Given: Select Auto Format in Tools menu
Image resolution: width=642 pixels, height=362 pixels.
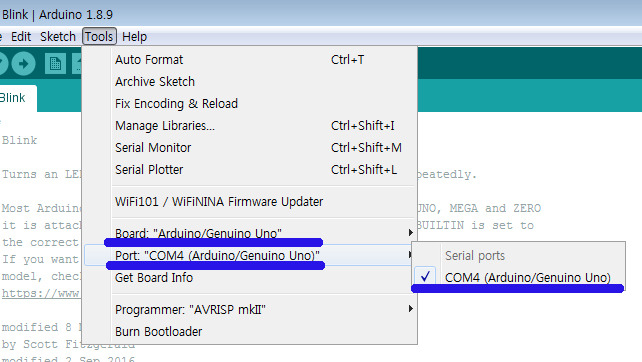Looking at the screenshot, I should click(250, 60).
